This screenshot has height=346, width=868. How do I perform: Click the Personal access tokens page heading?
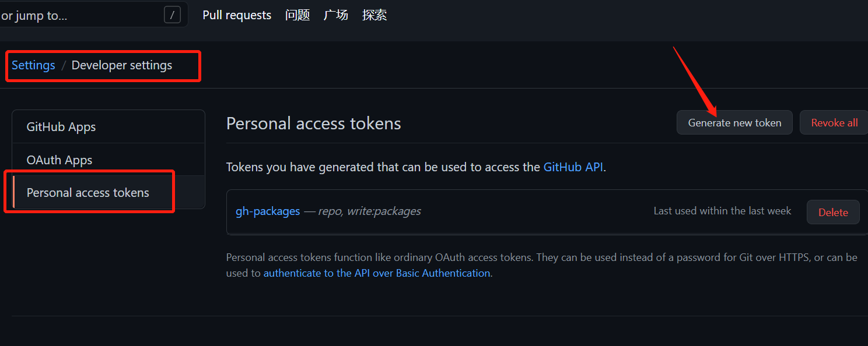click(314, 123)
